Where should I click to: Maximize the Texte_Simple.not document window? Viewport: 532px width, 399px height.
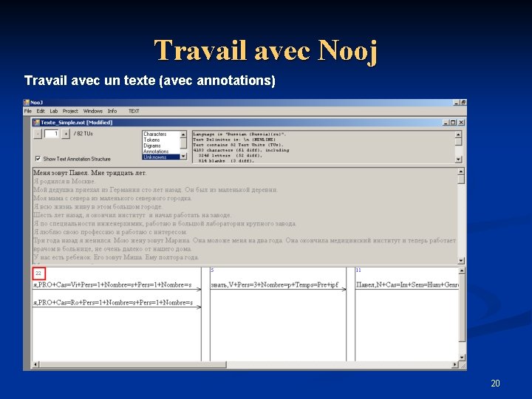[x=453, y=123]
